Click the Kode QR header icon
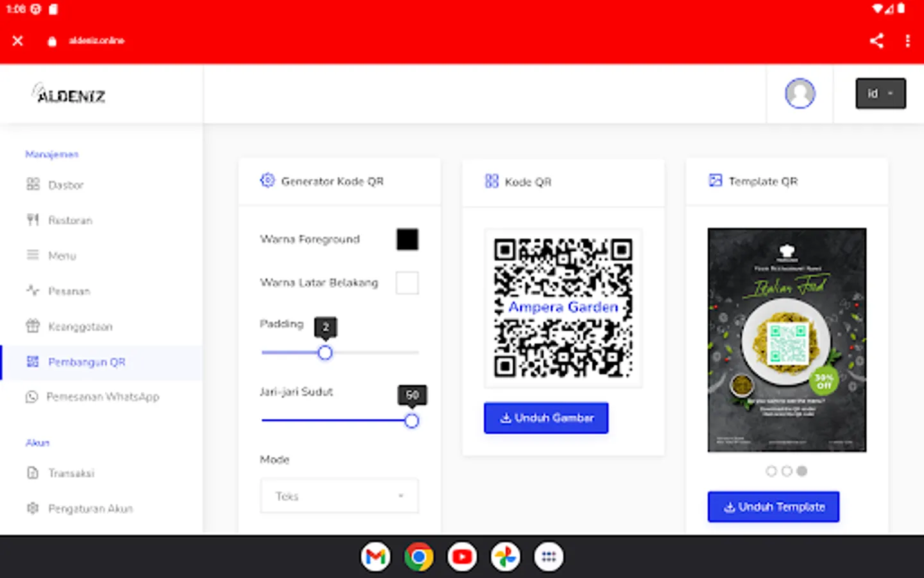924x578 pixels. tap(492, 181)
